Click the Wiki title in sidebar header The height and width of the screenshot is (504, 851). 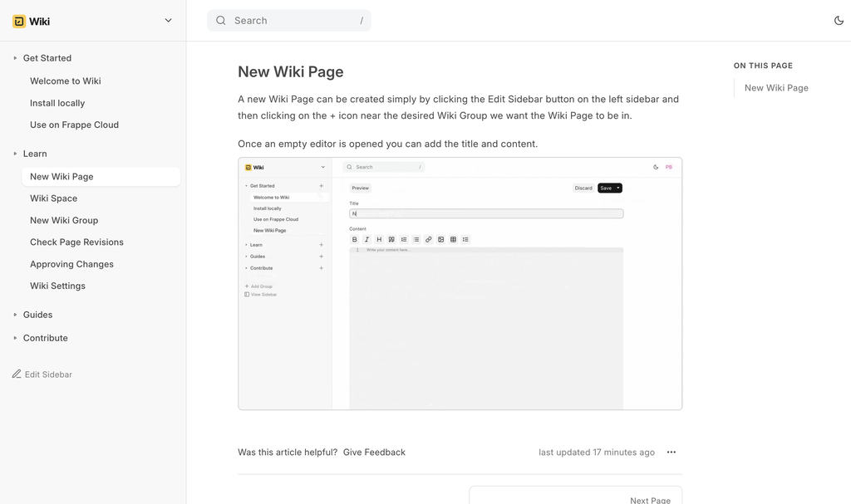tap(39, 21)
